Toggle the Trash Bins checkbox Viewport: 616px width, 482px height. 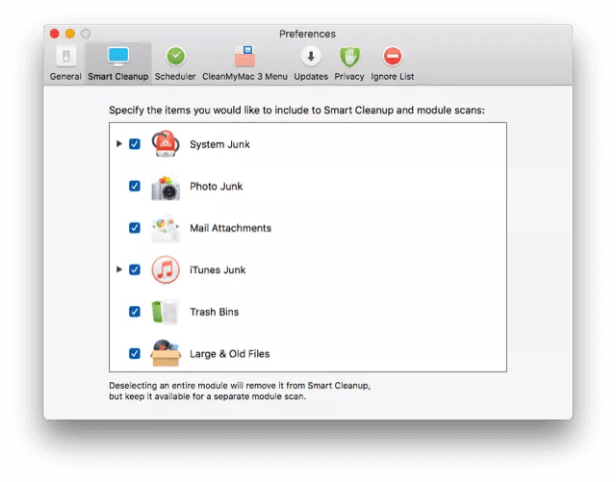[x=135, y=312]
